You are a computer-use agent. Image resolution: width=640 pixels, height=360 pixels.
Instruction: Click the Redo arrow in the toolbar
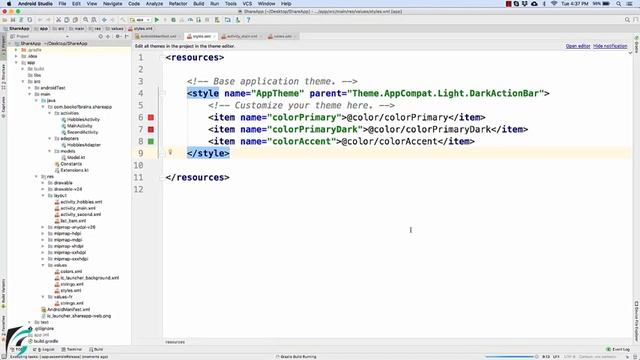pos(48,20)
